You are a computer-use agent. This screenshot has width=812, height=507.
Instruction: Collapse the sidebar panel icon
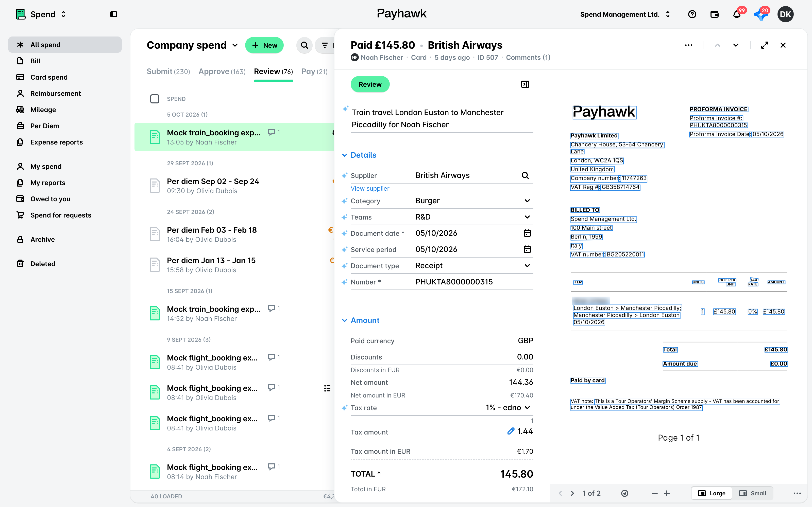(114, 14)
